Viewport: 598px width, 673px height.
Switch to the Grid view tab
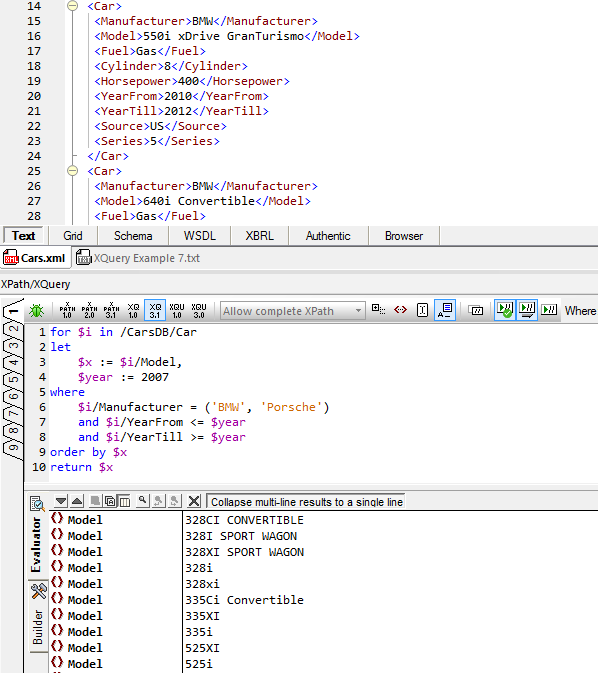coord(73,236)
